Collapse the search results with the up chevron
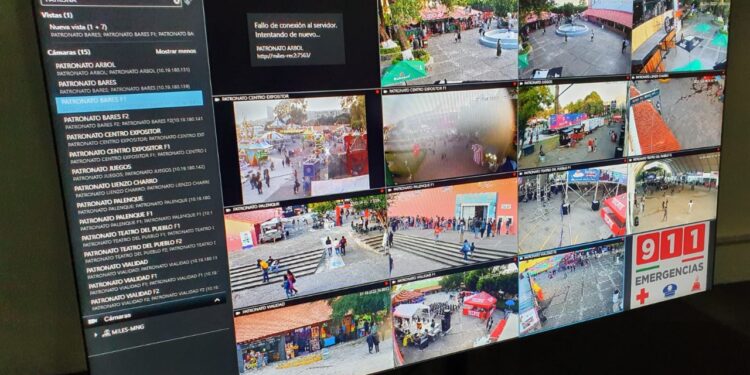750x375 pixels. [217, 301]
